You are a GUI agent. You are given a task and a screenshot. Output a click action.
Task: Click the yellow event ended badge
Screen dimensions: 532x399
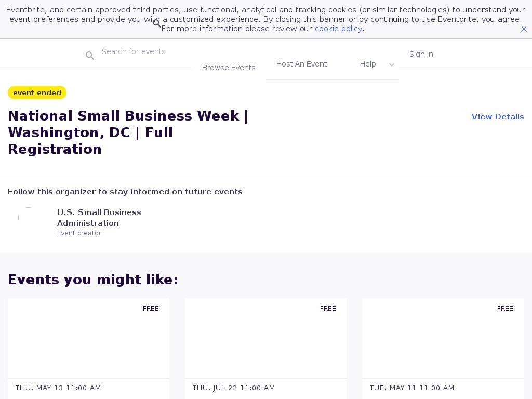click(x=37, y=92)
